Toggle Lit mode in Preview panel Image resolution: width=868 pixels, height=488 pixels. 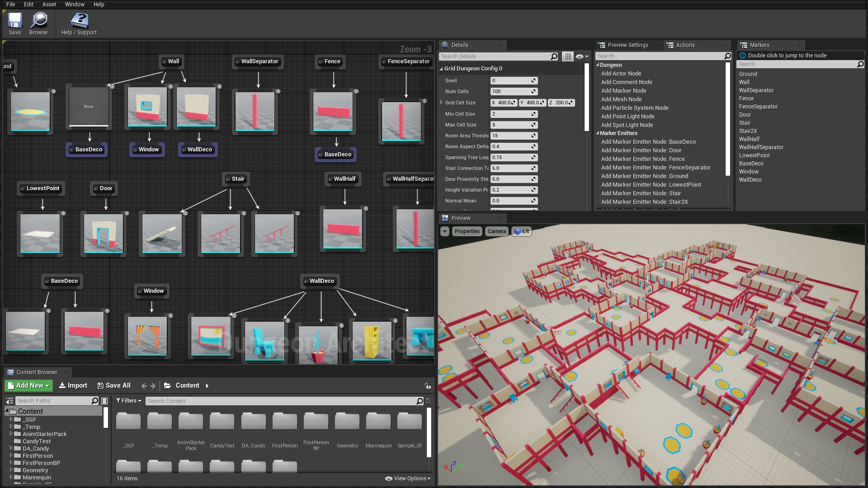click(522, 231)
